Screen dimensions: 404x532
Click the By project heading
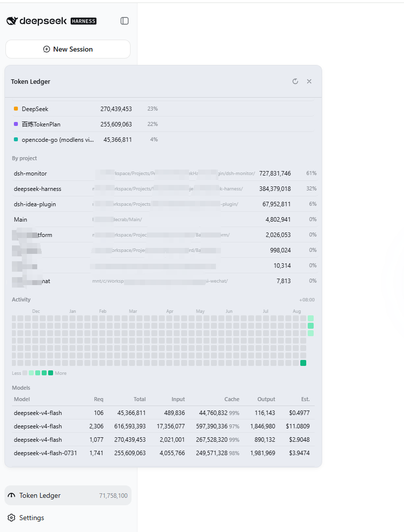point(24,158)
